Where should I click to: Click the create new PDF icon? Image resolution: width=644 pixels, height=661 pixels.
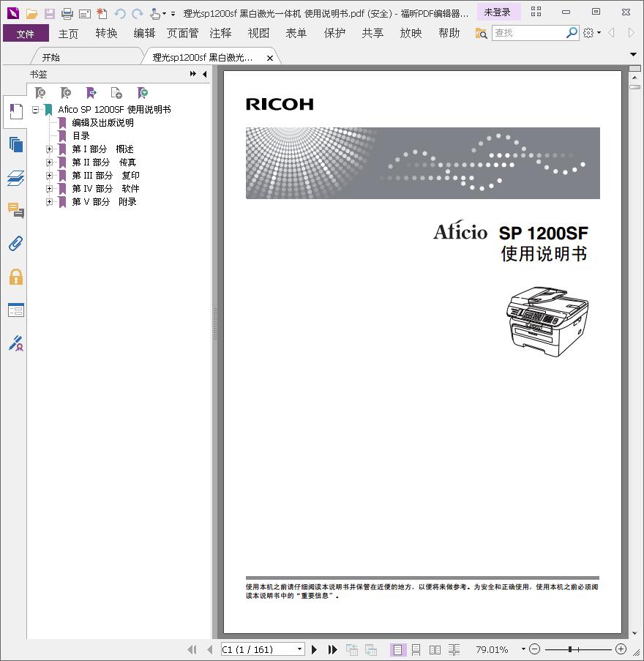pos(102,14)
